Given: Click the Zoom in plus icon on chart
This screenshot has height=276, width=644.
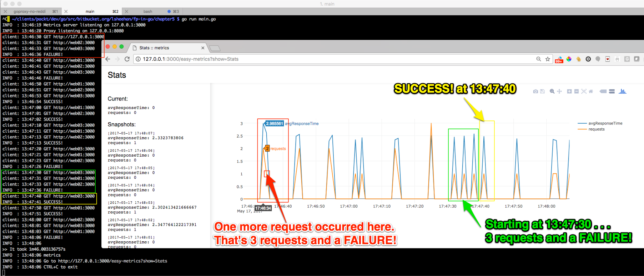Looking at the screenshot, I should point(569,92).
